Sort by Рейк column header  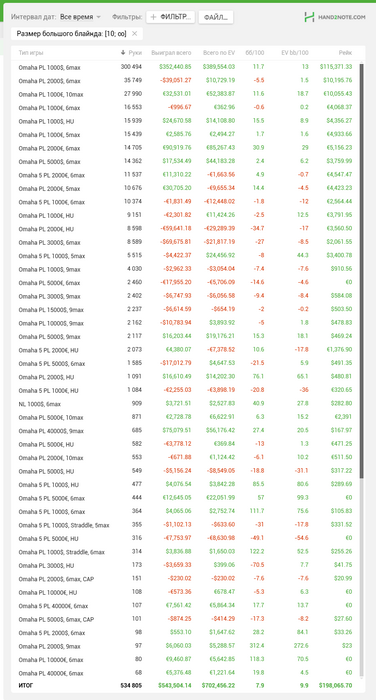[x=345, y=53]
